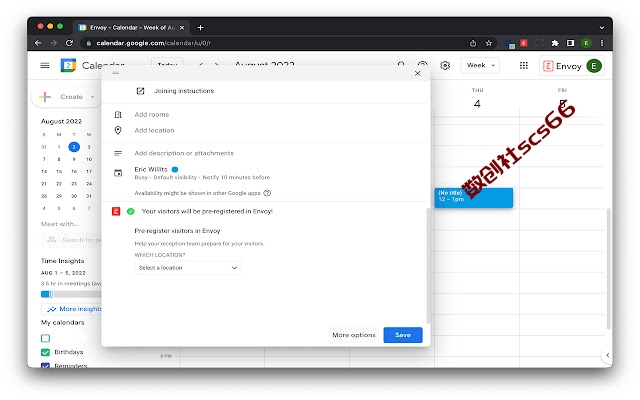640x400 pixels.
Task: Open a new browser tab
Action: point(200,27)
